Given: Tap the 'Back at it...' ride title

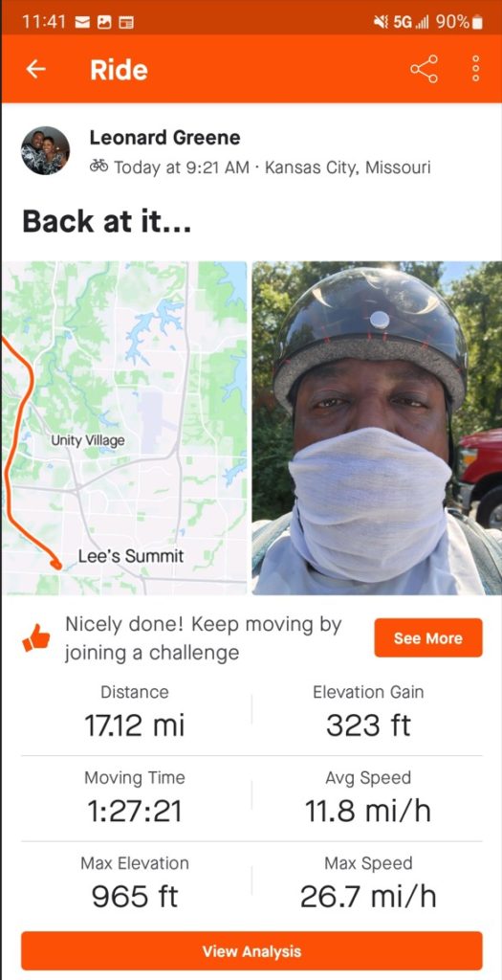Looking at the screenshot, I should pos(107,222).
